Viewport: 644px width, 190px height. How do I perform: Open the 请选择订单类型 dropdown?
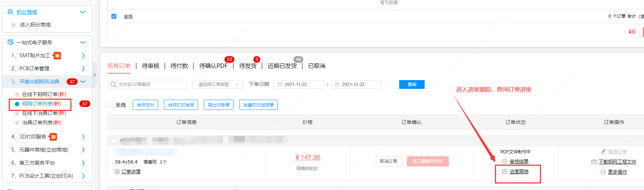tap(217, 84)
